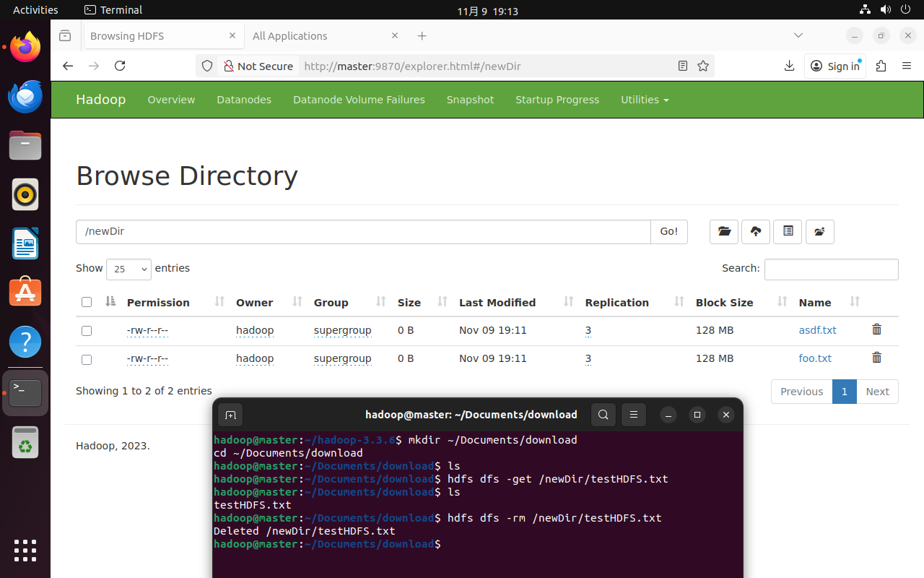This screenshot has height=578, width=924.
Task: Open Ubuntu Software from the dock
Action: click(25, 293)
